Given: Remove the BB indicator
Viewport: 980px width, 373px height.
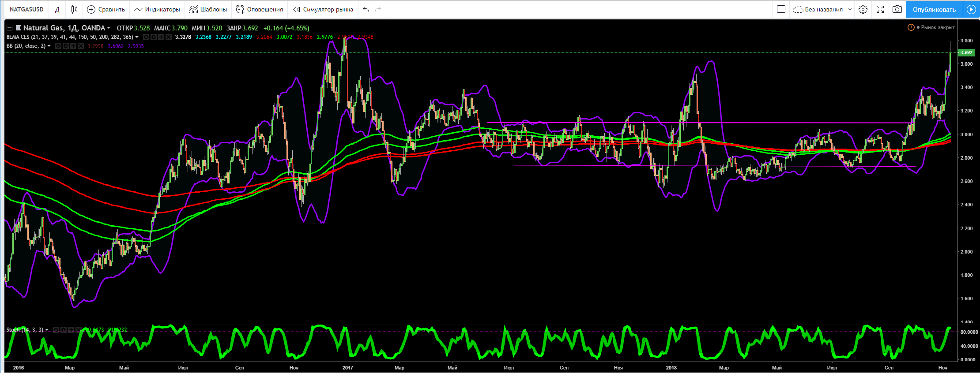Looking at the screenshot, I should tap(80, 46).
